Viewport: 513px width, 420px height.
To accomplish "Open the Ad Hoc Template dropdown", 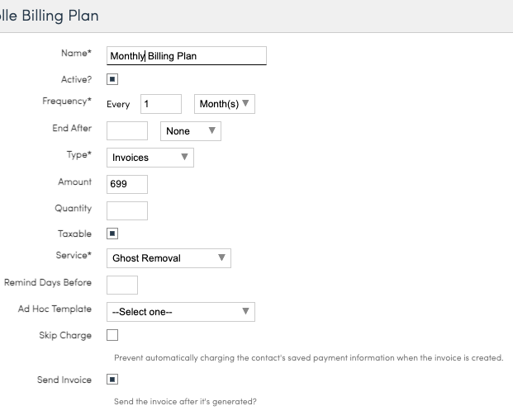I will click(180, 311).
